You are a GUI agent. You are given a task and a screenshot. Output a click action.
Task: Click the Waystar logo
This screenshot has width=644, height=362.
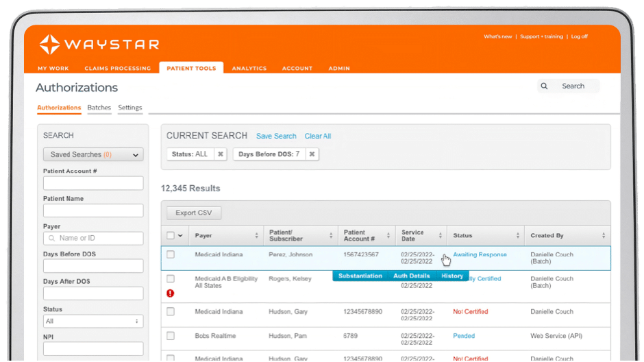point(99,45)
